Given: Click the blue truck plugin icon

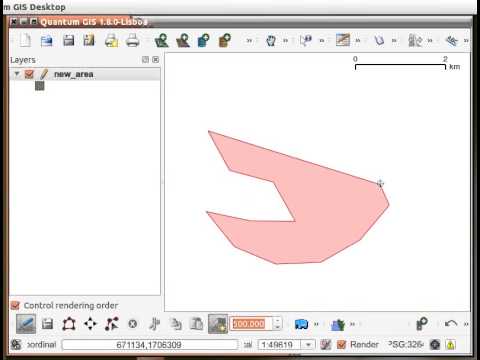Looking at the screenshot, I should click(301, 324).
